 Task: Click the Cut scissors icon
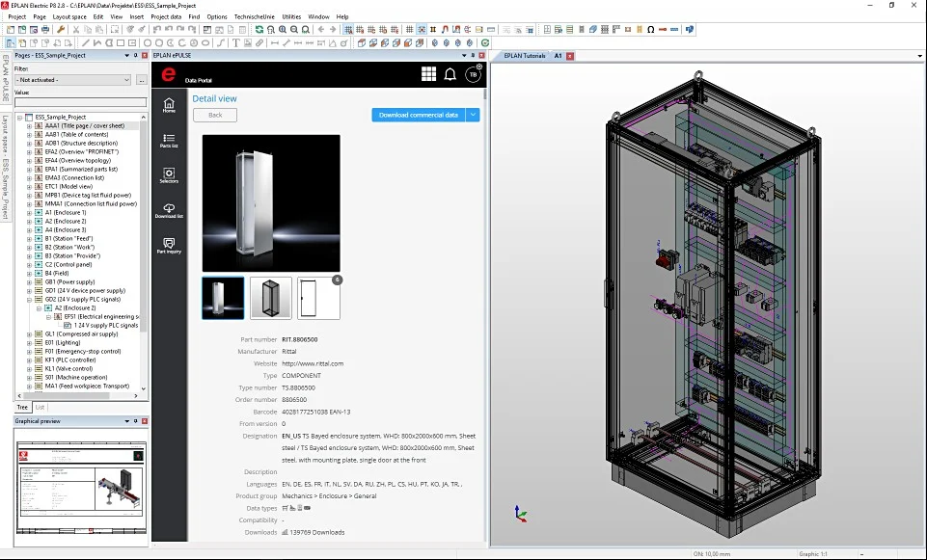click(x=75, y=30)
